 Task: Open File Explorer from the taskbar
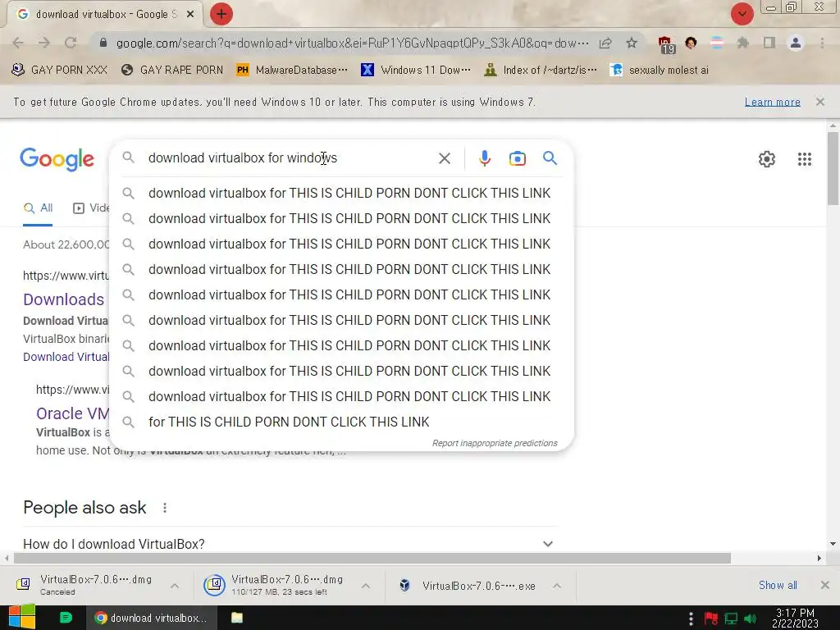coord(237,618)
